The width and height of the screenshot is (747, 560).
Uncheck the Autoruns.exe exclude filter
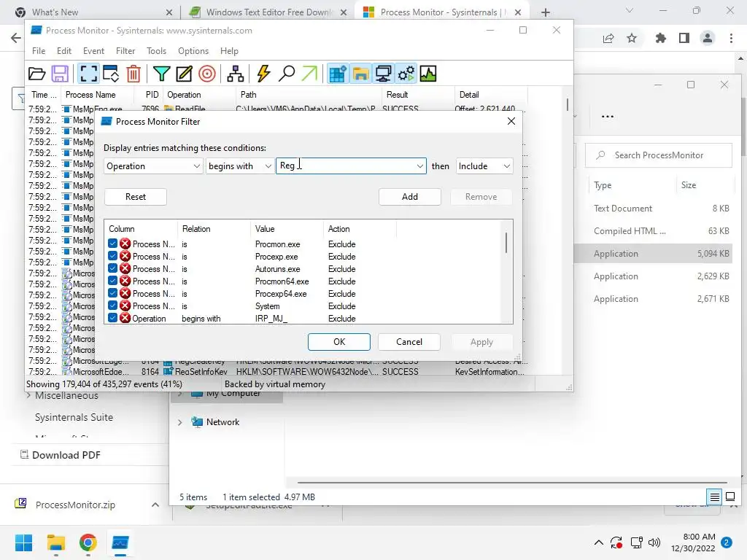point(112,268)
